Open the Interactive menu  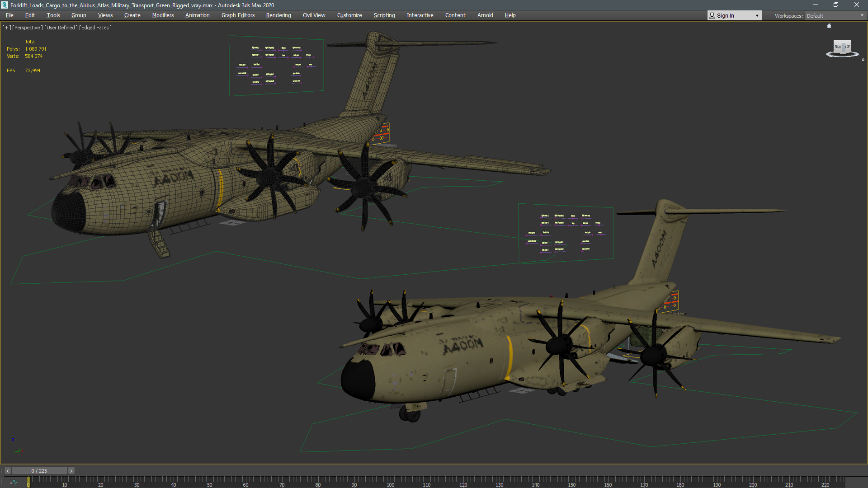(420, 15)
